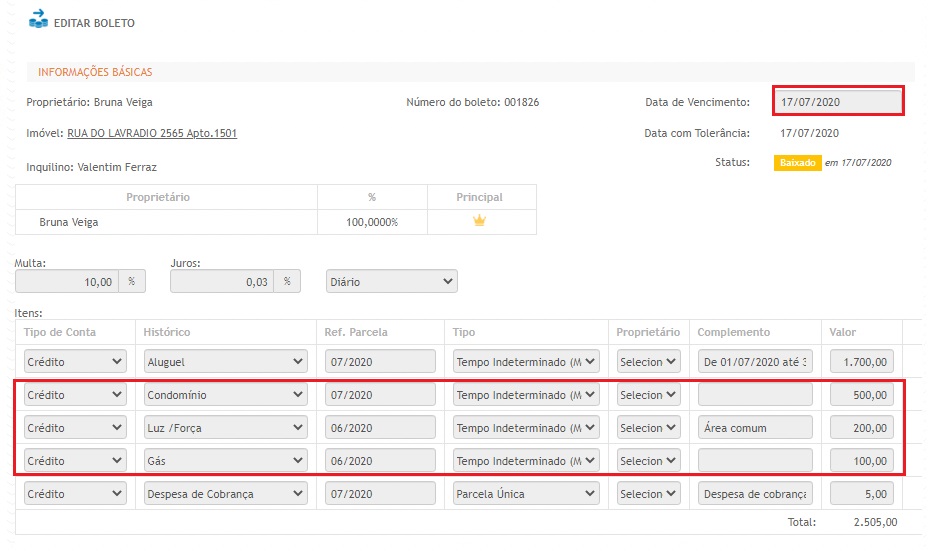Click the Juros percentage input field
Viewport: 931px width, 551px height.
pyautogui.click(x=222, y=282)
